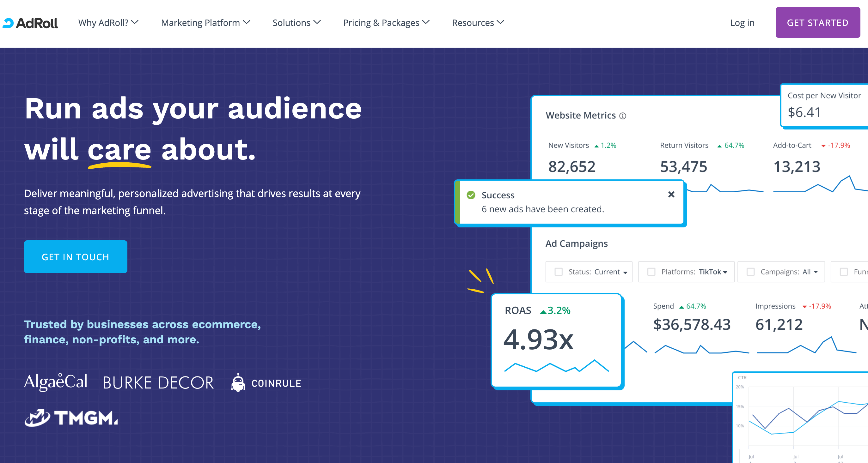Screen dimensions: 868x463
Task: Click the '6 new ads have been created' message
Action: (x=543, y=209)
